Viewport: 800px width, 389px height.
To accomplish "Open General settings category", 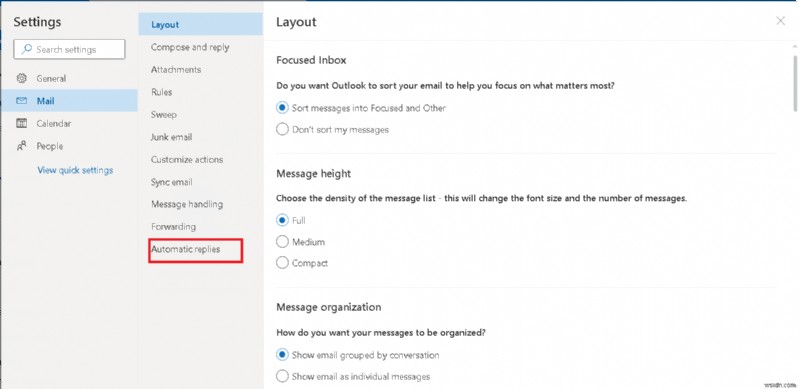I will pos(69,79).
